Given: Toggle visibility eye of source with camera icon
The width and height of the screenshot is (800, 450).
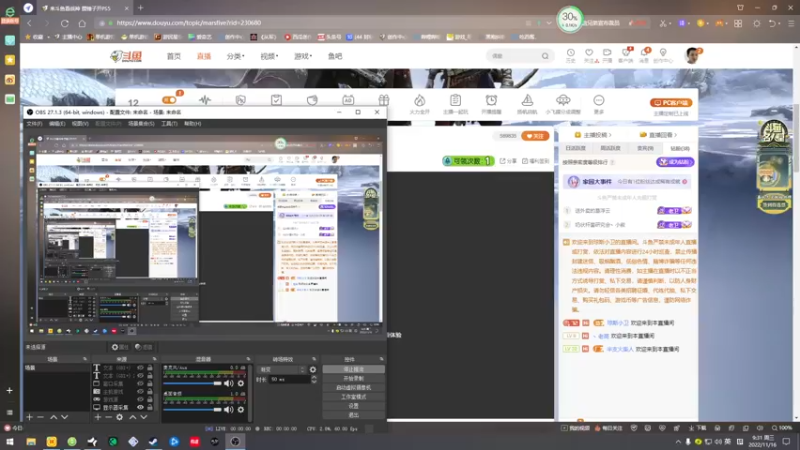Looking at the screenshot, I should (140, 391).
